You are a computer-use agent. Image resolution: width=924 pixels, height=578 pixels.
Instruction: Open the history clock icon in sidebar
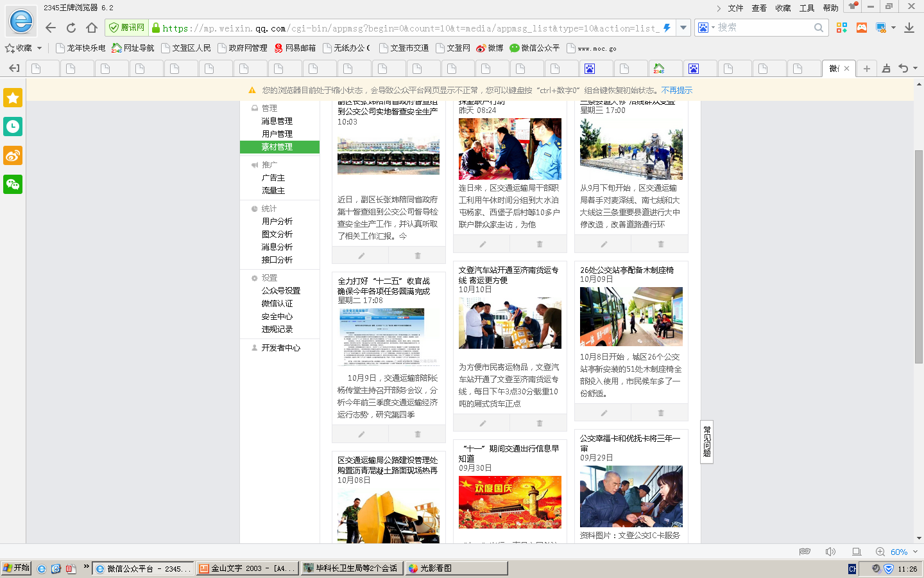pos(13,127)
